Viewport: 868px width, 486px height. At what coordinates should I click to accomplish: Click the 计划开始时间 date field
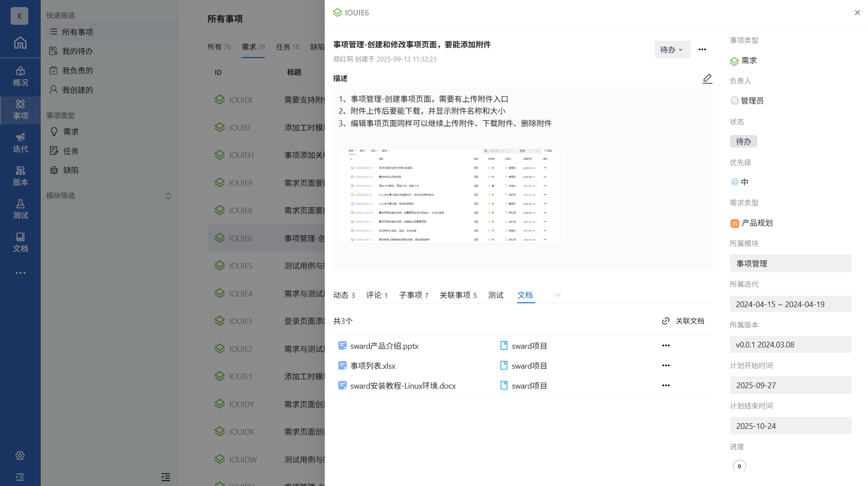(x=790, y=385)
